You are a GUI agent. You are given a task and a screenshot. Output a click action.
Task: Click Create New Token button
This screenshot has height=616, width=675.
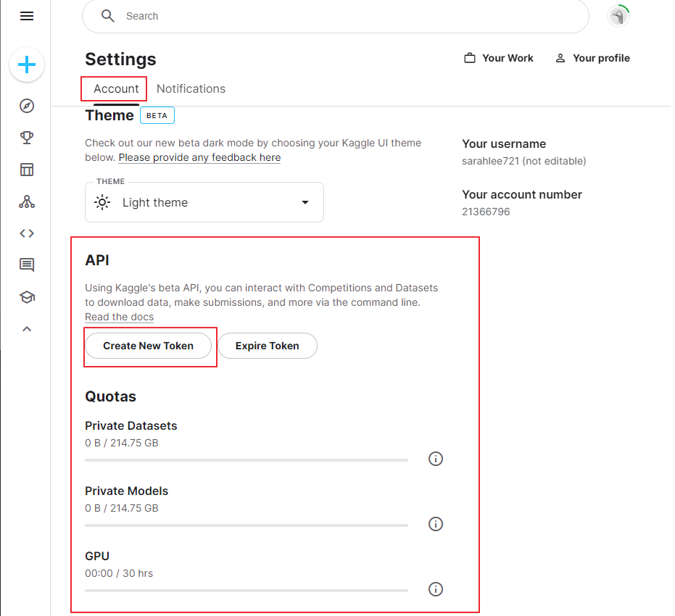click(148, 346)
